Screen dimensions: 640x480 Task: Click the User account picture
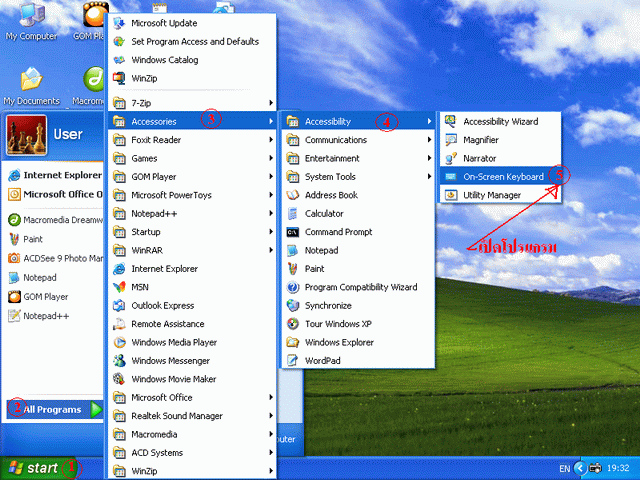click(27, 135)
